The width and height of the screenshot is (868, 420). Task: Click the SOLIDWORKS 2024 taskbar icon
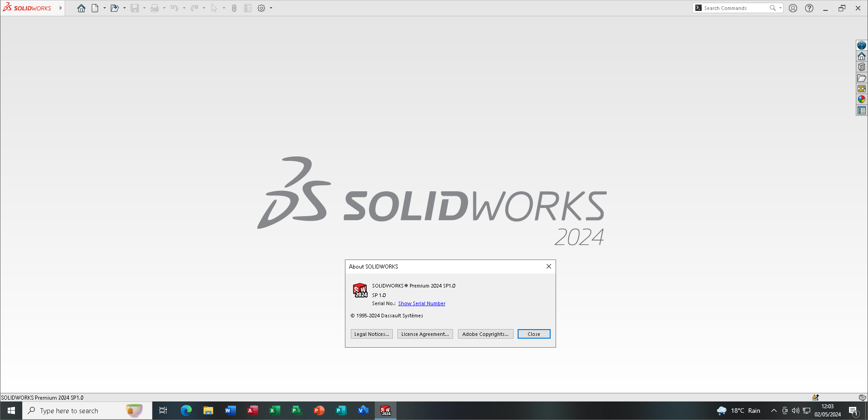click(386, 411)
